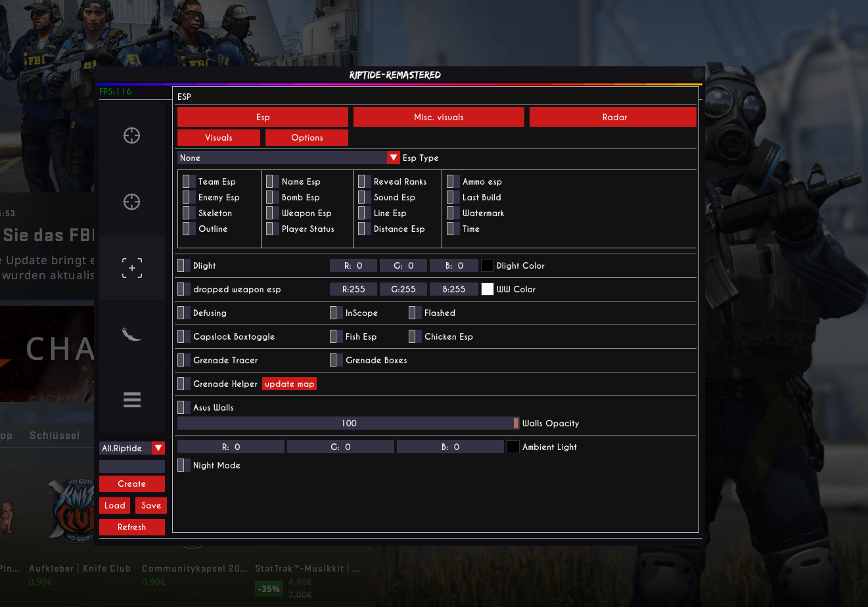The height and width of the screenshot is (607, 868).
Task: Open the Radar tab
Action: point(613,117)
